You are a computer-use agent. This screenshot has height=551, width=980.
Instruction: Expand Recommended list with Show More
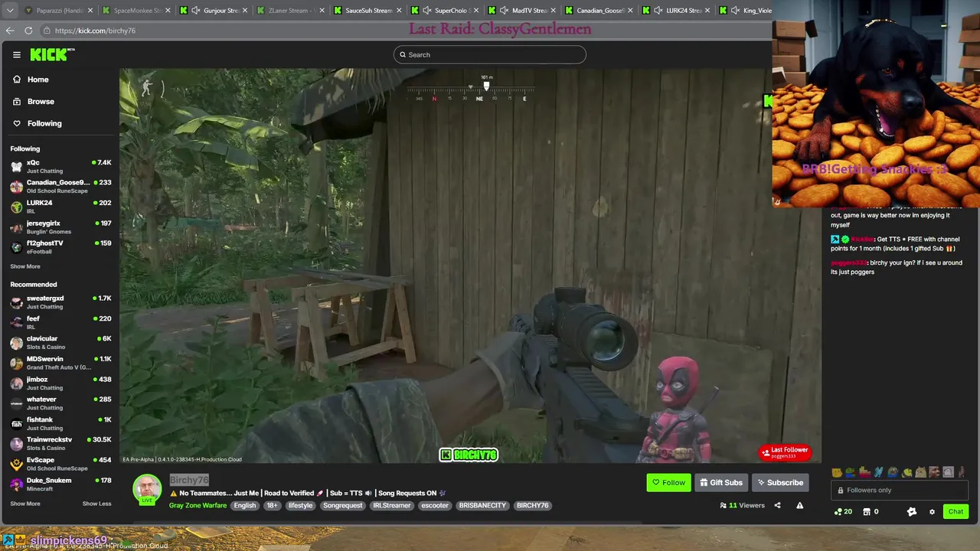[x=25, y=504]
